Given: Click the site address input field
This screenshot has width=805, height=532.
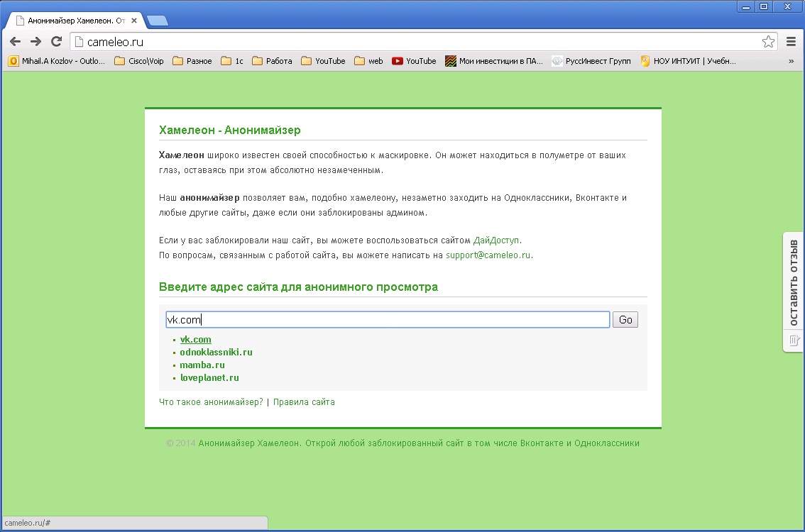Looking at the screenshot, I should 387,320.
